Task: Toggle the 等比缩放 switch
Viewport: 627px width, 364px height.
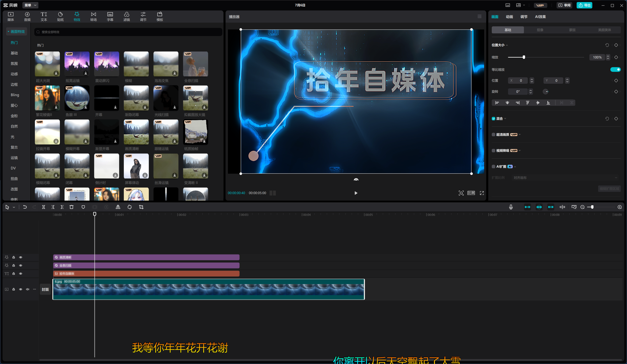Action: click(x=615, y=69)
